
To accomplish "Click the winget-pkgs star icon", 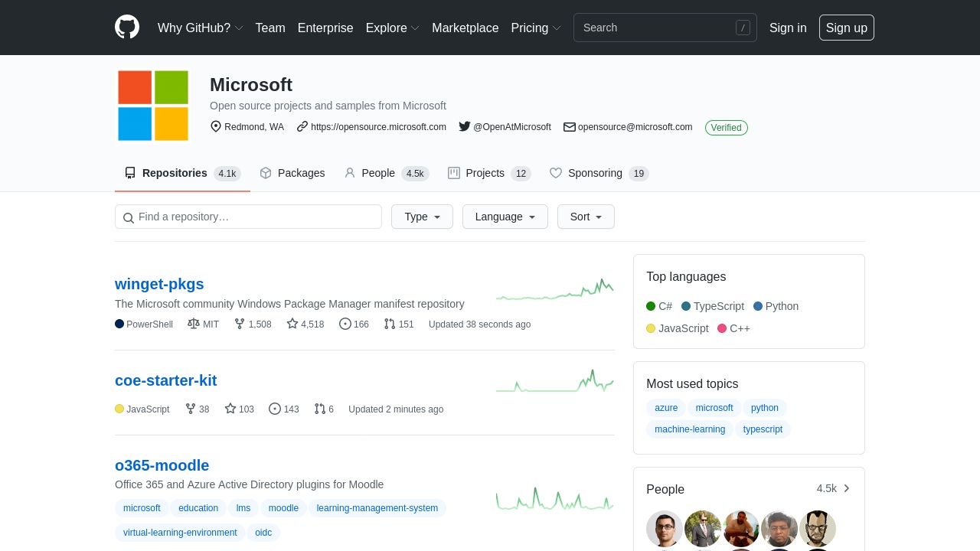I will click(x=292, y=324).
